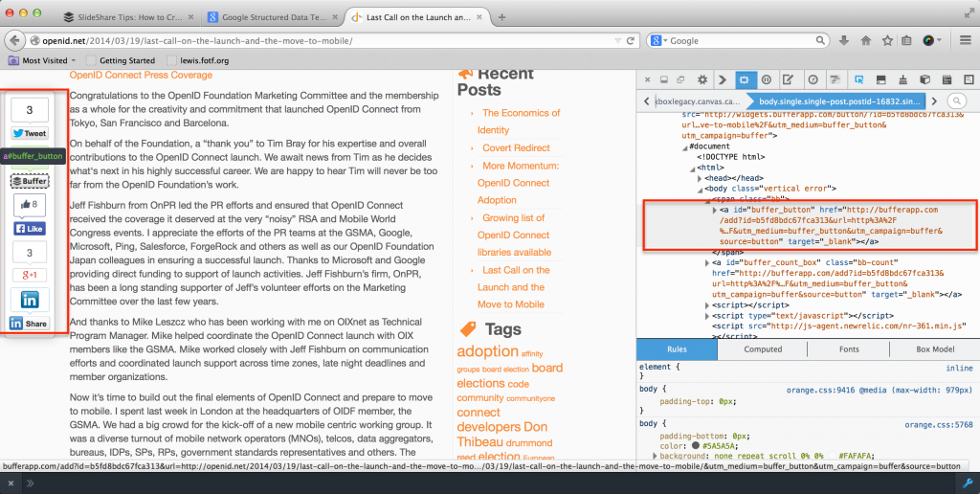Image resolution: width=980 pixels, height=494 pixels.
Task: Expand the script type text/javascript node
Action: click(x=708, y=316)
